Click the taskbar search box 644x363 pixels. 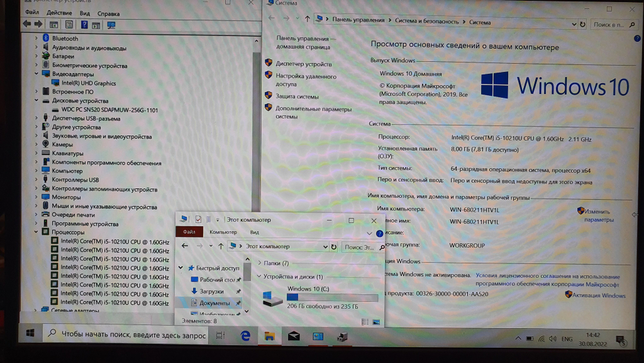pos(125,334)
